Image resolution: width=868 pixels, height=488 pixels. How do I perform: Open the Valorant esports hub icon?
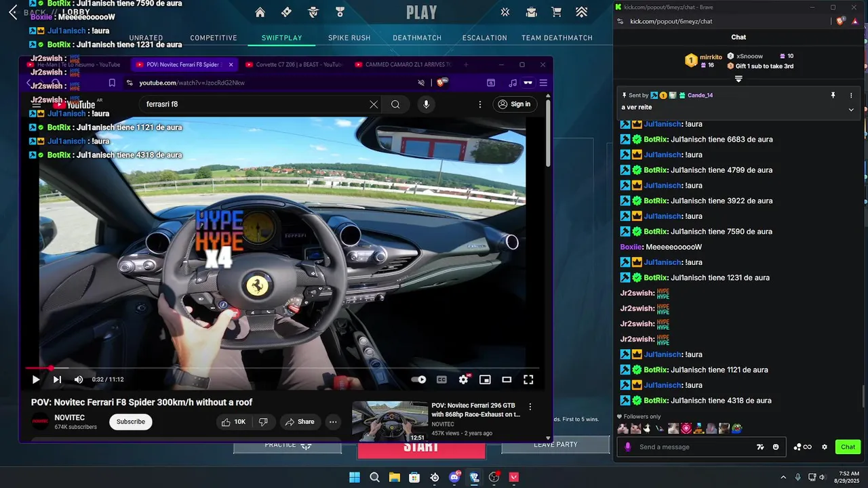505,12
